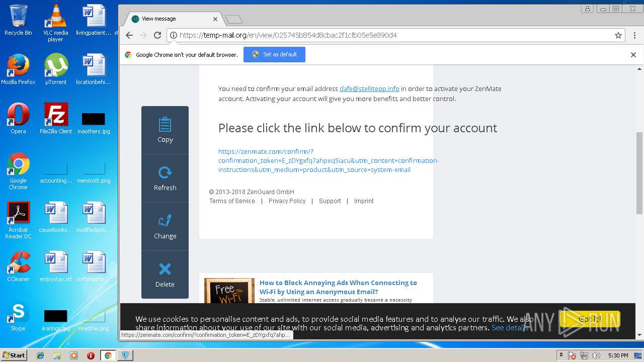Image resolution: width=644 pixels, height=362 pixels.
Task: Launch Google Chrome desktop shortcut
Action: pyautogui.click(x=18, y=171)
